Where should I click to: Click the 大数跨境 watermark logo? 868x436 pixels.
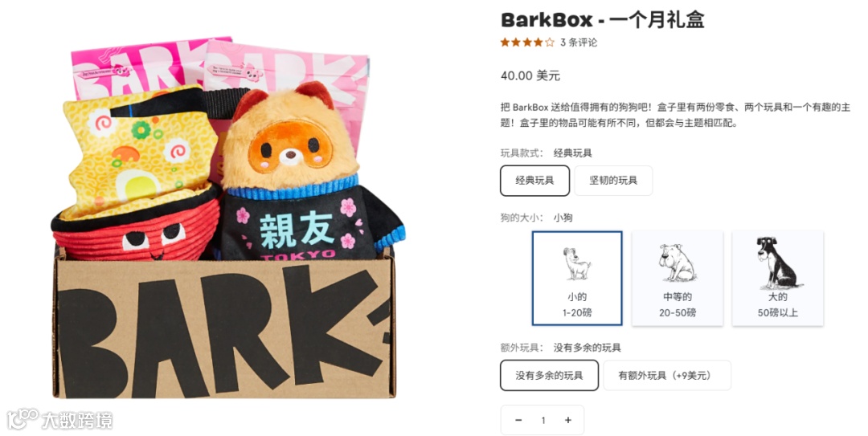click(x=59, y=420)
